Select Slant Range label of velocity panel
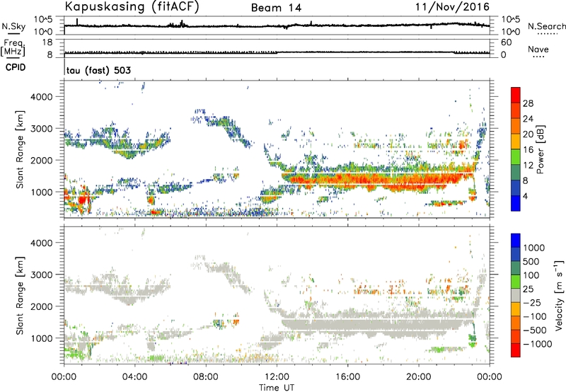Image resolution: width=566 pixels, height=392 pixels. tap(20, 296)
